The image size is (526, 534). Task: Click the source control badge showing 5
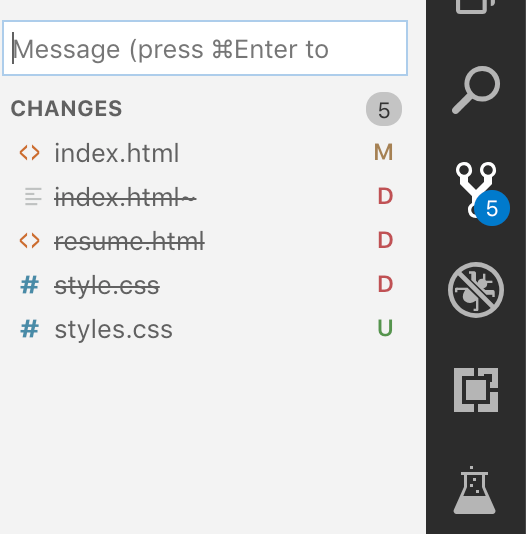click(x=492, y=208)
